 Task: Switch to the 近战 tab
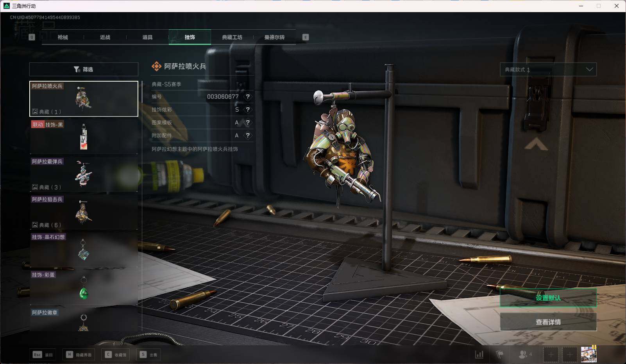pos(105,37)
